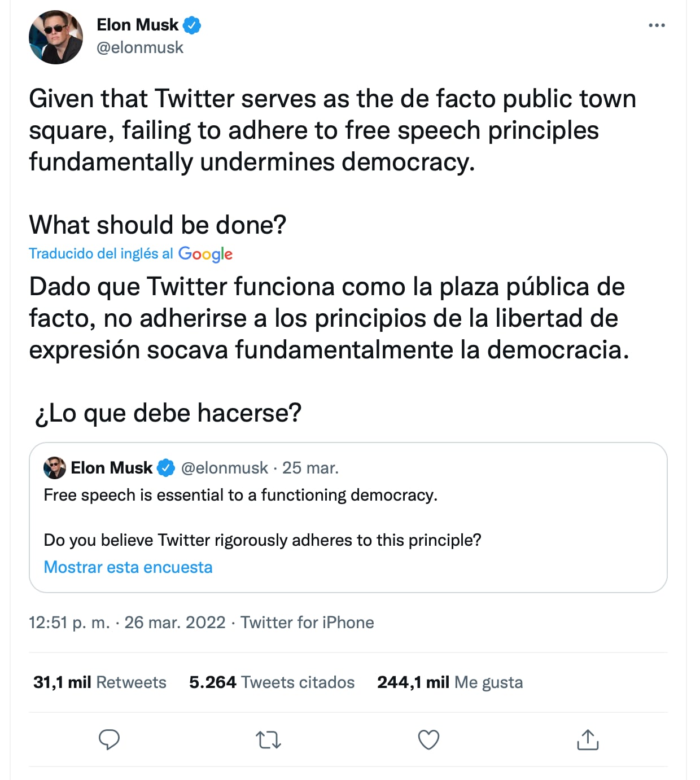The image size is (700, 780).
Task: Open the 5.264 Tweets citados list
Action: coord(272,682)
